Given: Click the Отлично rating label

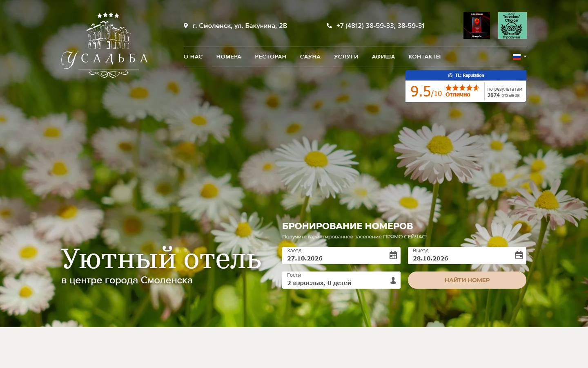Looking at the screenshot, I should point(458,95).
